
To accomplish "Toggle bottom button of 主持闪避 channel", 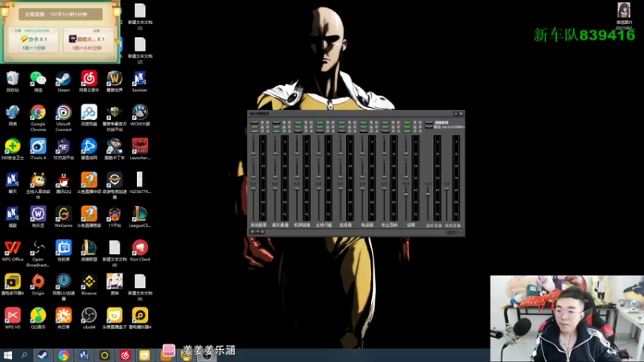I will coord(320,130).
